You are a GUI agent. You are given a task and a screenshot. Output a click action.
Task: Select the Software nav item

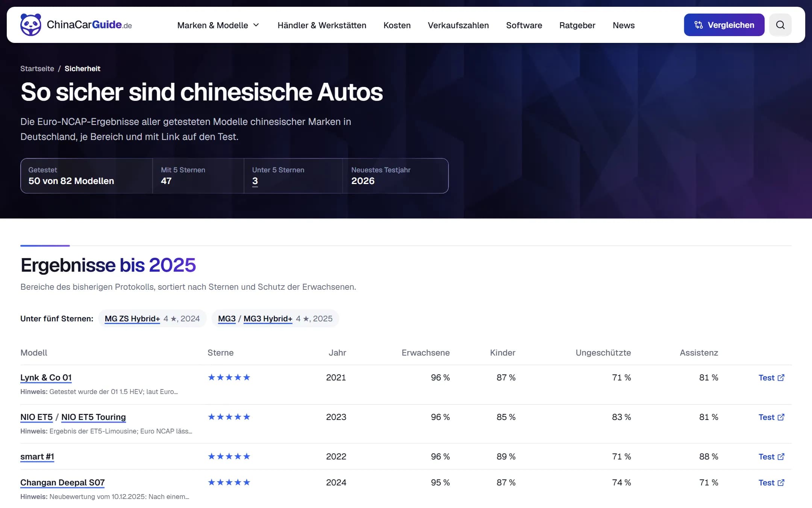point(524,25)
